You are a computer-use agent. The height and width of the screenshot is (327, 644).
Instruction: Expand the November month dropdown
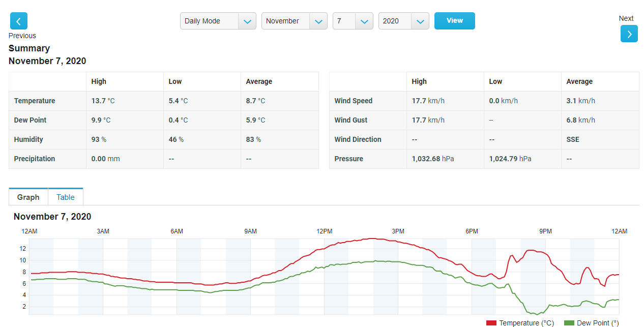(x=294, y=21)
